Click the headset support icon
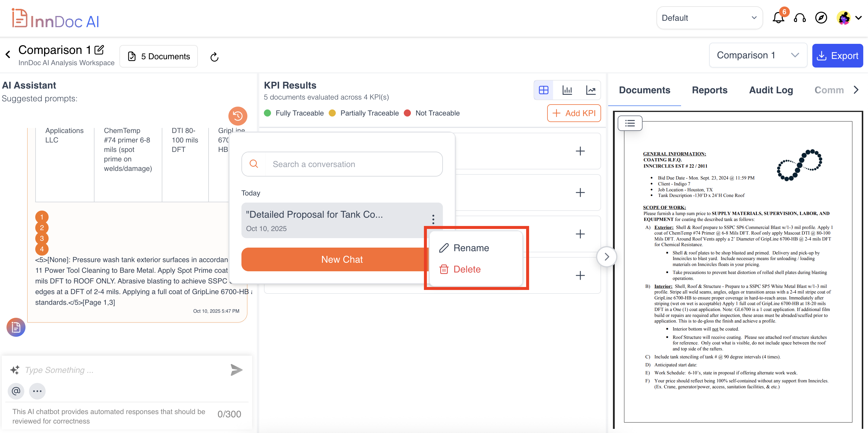Image resolution: width=868 pixels, height=433 pixels. 800,18
